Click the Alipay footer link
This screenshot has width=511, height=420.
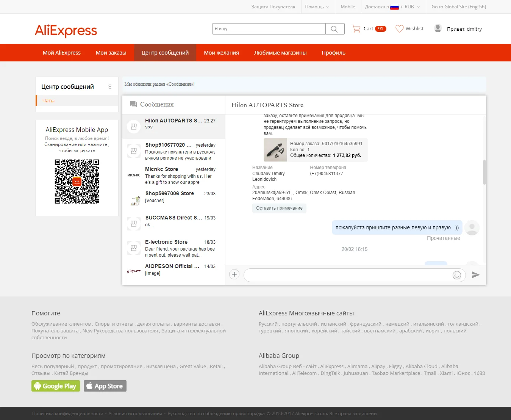378,367
